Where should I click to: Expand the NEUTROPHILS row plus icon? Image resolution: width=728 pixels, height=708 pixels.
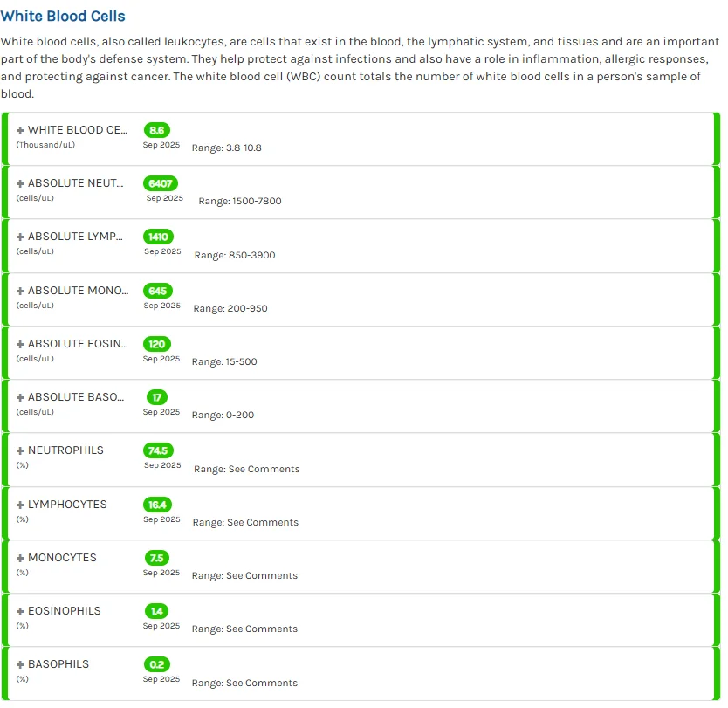(20, 450)
